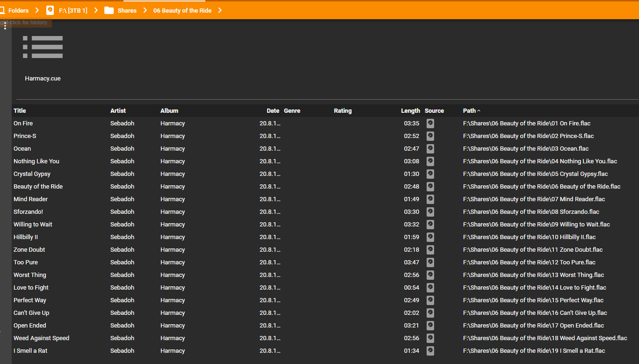Click source disk icon for Crystal Gypsy
639x364 pixels.
[x=430, y=174]
